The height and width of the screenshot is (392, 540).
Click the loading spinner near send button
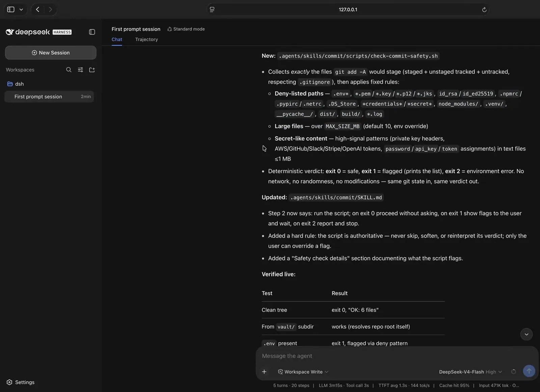[x=513, y=372]
